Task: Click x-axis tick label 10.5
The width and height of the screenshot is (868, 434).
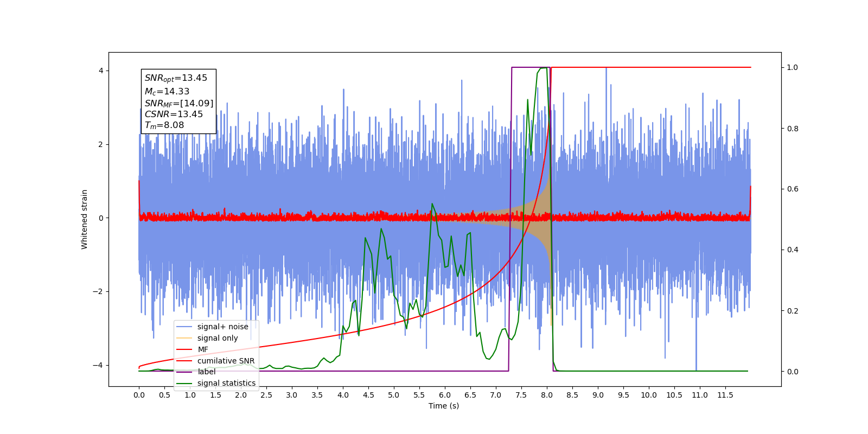Action: pyautogui.click(x=674, y=395)
